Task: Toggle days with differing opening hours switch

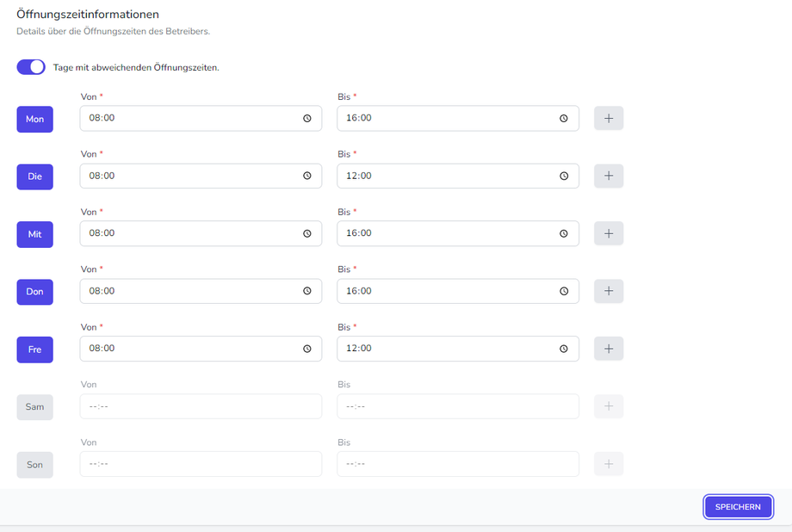Action: (31, 67)
